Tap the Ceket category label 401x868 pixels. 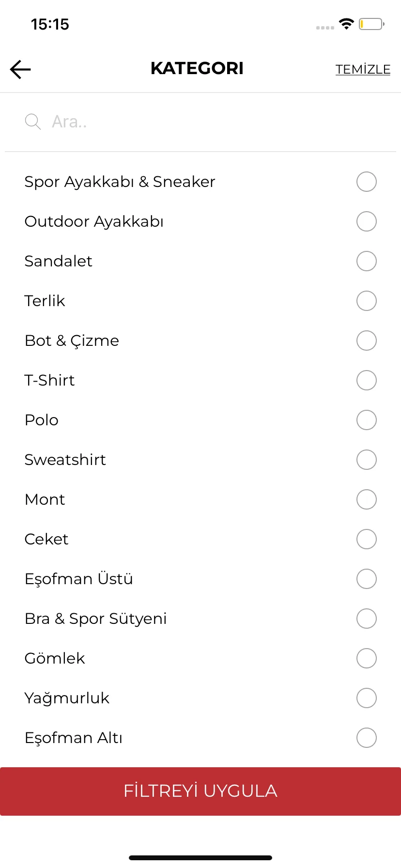[46, 539]
